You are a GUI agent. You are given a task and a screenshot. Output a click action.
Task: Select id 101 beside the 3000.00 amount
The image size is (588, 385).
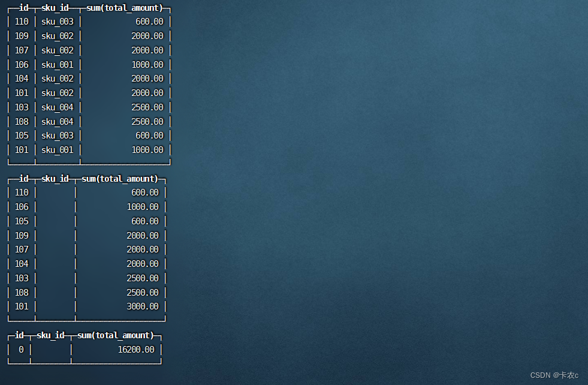(22, 306)
